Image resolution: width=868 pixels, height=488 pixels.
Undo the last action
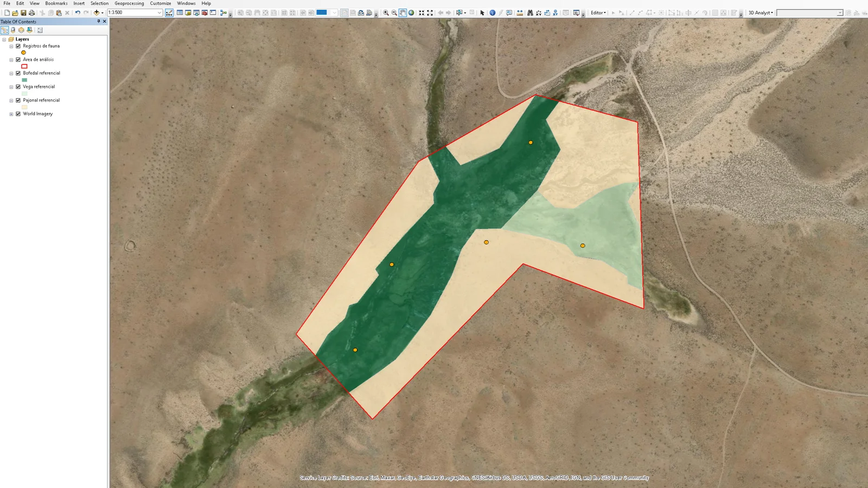pos(78,12)
